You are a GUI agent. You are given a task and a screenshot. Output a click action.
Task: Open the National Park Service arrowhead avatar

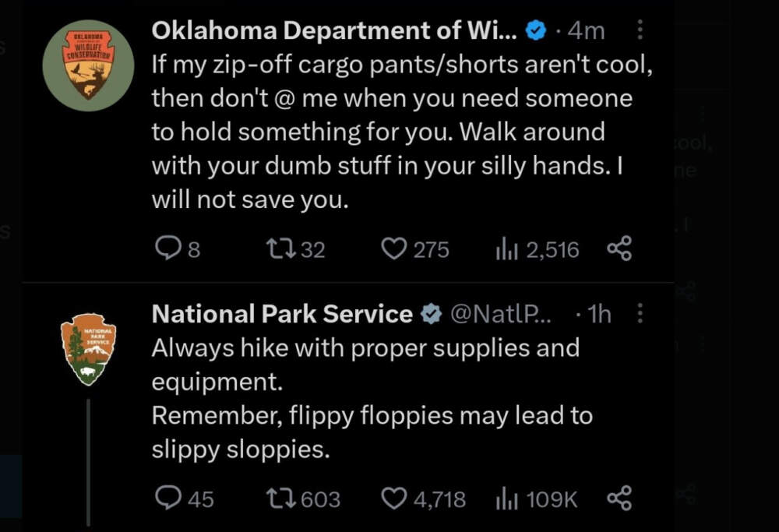pyautogui.click(x=88, y=350)
